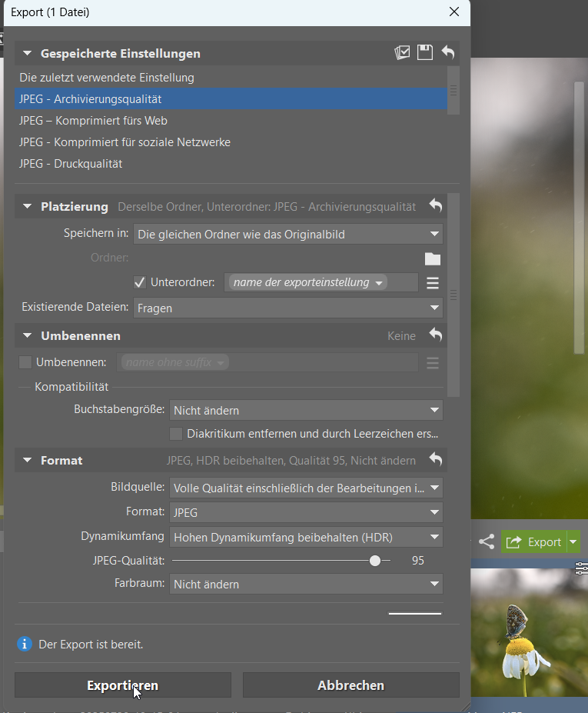Click the Abbrechen button
Viewport: 588px width, 713px height.
[350, 685]
